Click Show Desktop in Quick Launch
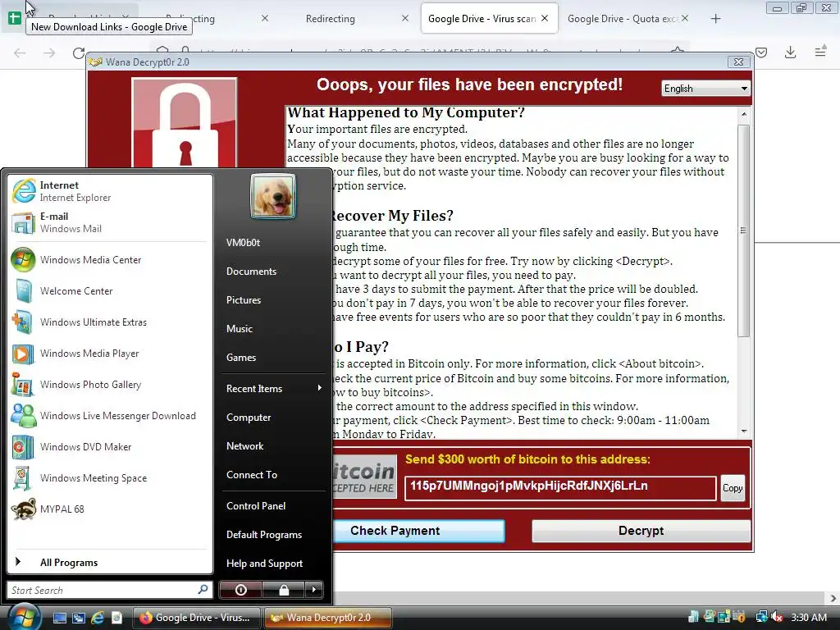Screen dimensions: 840x630 59,618
